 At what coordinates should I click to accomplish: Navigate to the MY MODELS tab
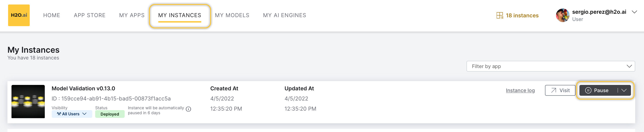(232, 15)
